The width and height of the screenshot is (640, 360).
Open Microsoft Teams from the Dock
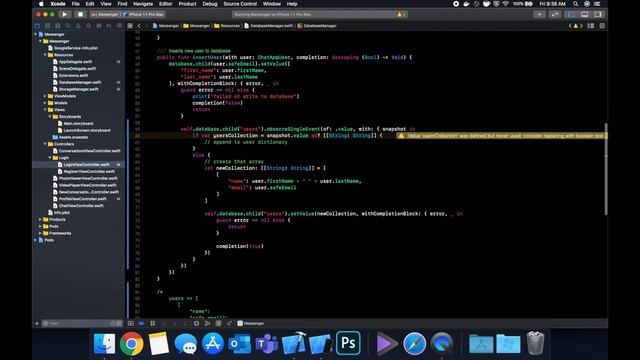coord(267,343)
